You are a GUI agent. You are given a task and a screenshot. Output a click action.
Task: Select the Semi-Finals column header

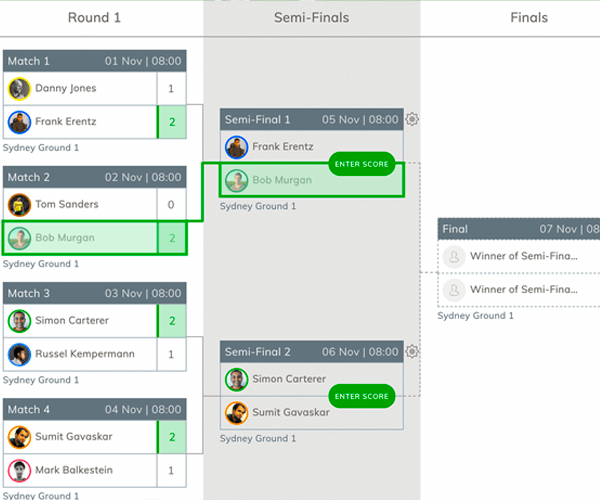(x=311, y=18)
